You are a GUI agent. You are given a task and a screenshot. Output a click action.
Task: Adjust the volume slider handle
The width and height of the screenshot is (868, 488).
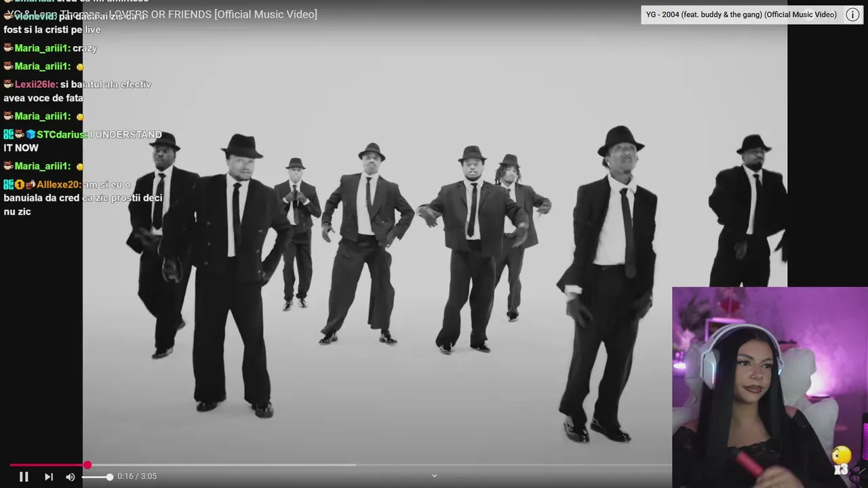coord(109,477)
